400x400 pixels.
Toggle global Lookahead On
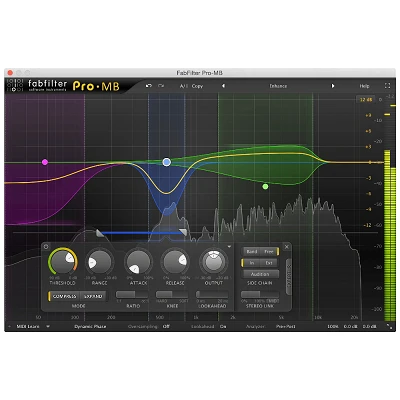pos(223,327)
